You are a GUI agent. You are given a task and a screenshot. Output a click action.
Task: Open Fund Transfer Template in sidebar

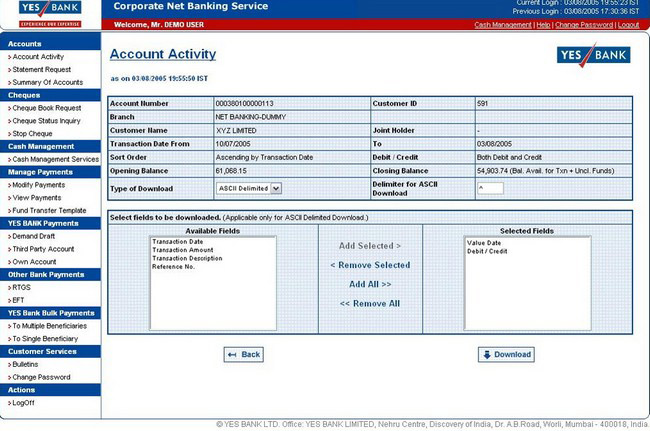pyautogui.click(x=49, y=211)
